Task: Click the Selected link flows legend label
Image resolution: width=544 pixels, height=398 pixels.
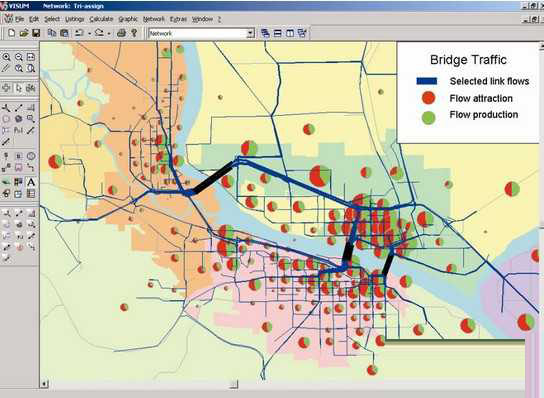Action: point(489,81)
